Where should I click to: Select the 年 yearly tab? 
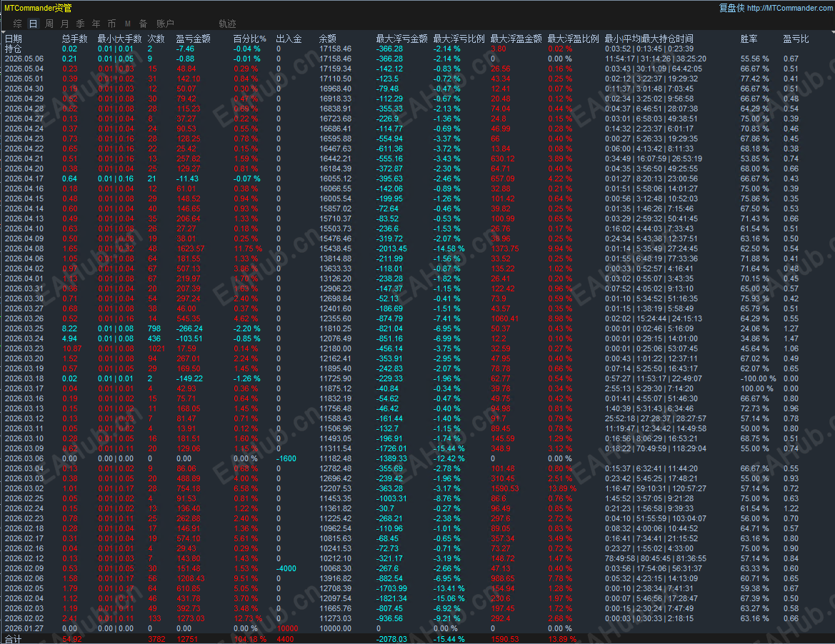[x=96, y=24]
